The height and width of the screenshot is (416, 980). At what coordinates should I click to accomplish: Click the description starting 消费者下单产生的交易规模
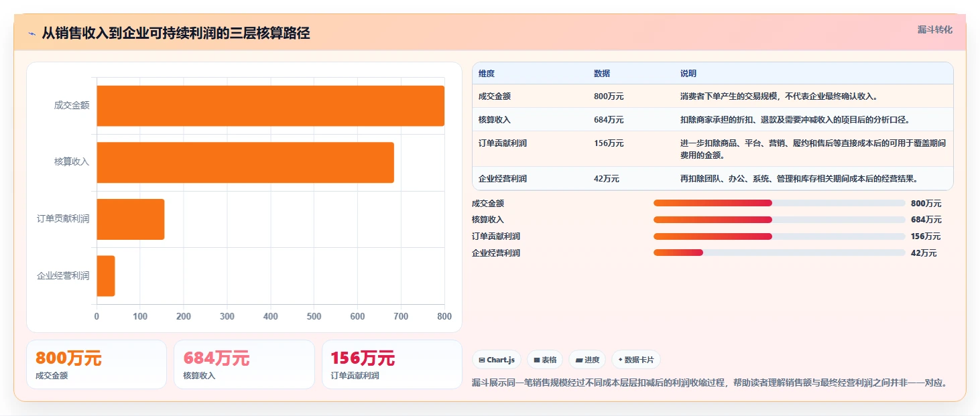(779, 96)
